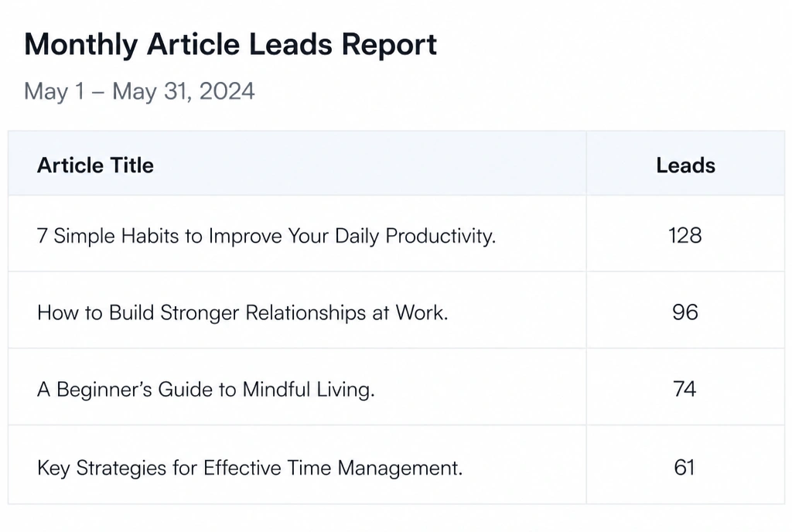This screenshot has height=532, width=792.
Task: Select the May 1 – May 31, 2024 date range
Action: (139, 91)
